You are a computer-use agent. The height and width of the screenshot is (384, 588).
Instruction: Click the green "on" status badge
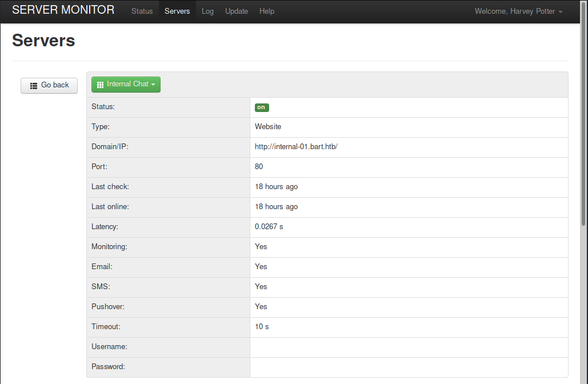click(x=261, y=107)
